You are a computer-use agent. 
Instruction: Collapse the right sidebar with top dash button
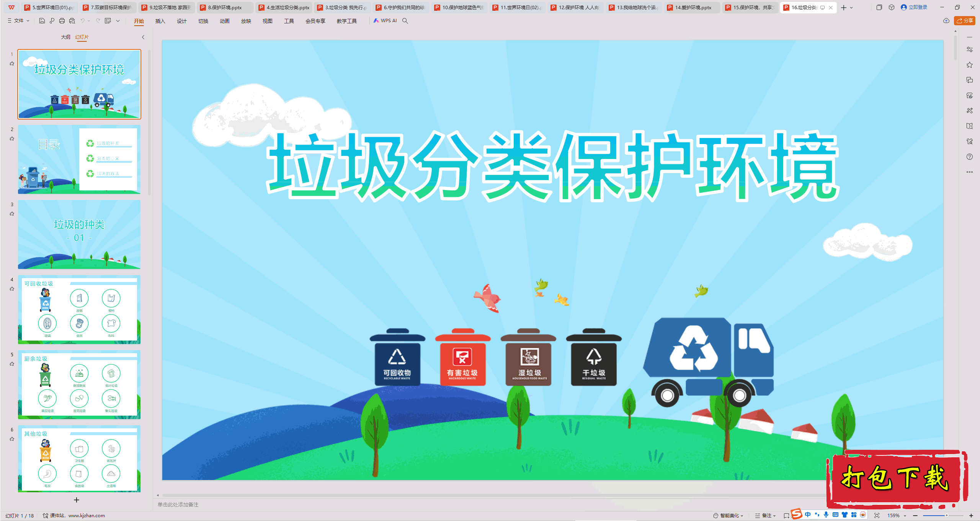coord(970,37)
